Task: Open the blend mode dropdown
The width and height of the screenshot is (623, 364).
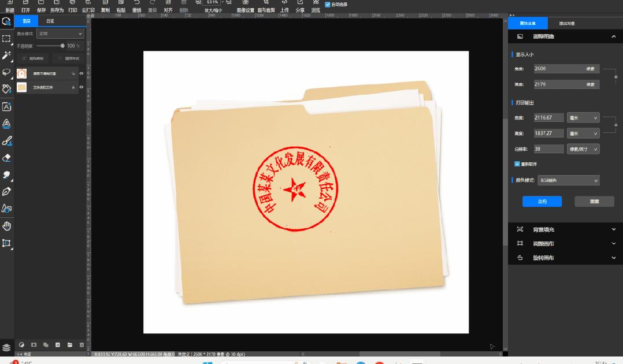Action: point(60,34)
